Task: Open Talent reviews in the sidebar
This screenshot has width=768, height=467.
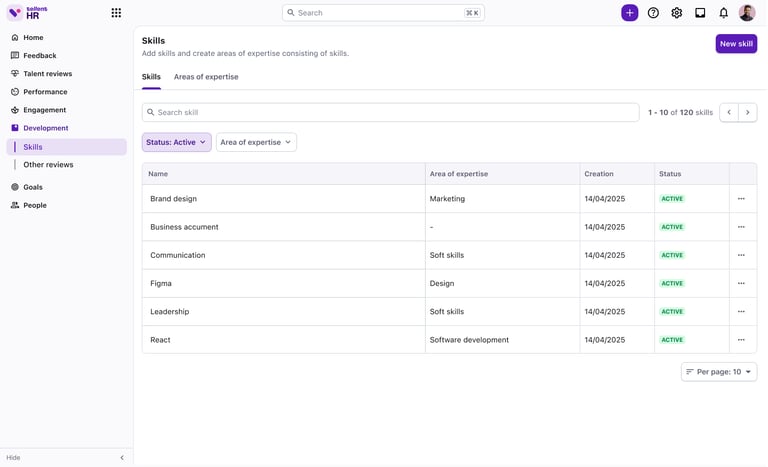Action: (47, 74)
